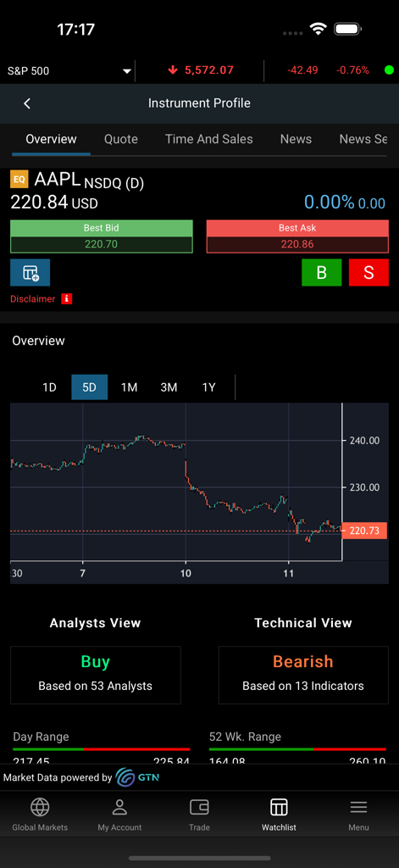Select the 3M chart range
Viewport: 399px width, 868px height.
point(169,387)
